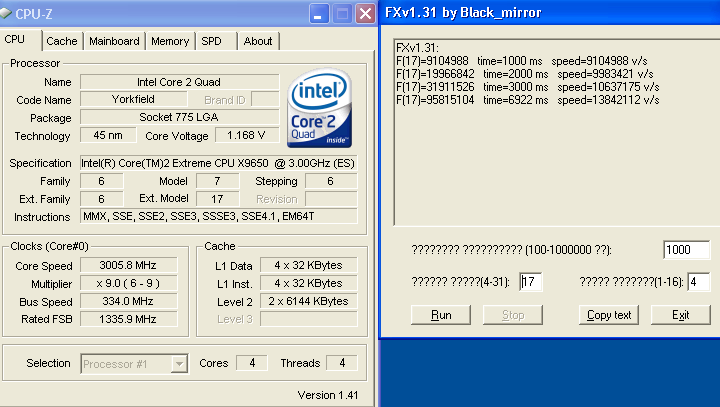This screenshot has height=407, width=720.
Task: Click the Threads value box showing 4
Action: 342,363
